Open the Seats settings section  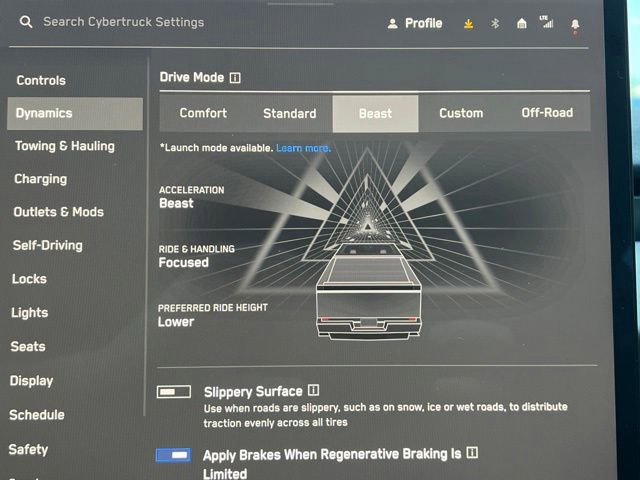28,347
